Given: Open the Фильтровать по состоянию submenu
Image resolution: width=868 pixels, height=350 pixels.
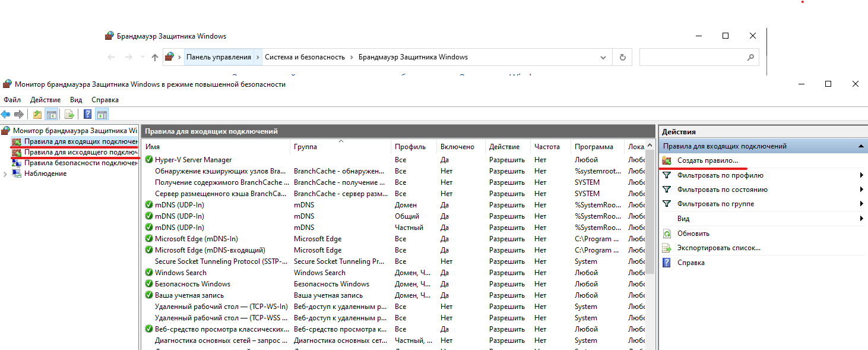Looking at the screenshot, I should pos(861,190).
